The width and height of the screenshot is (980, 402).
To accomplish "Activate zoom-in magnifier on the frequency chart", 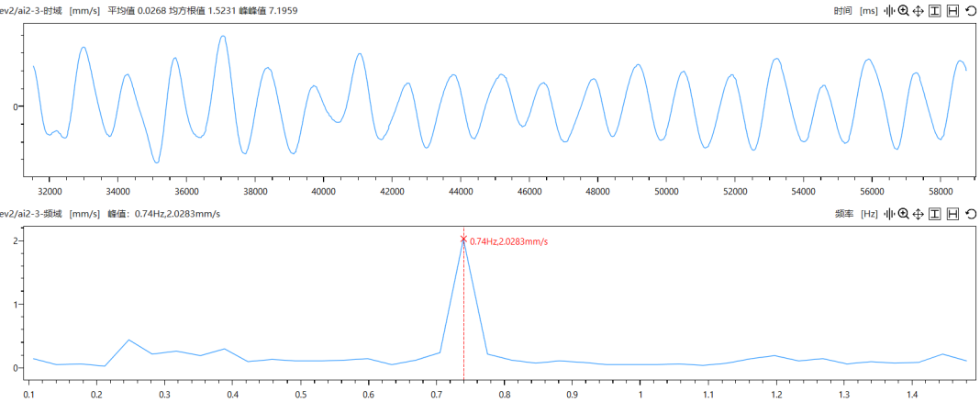I will pos(903,214).
